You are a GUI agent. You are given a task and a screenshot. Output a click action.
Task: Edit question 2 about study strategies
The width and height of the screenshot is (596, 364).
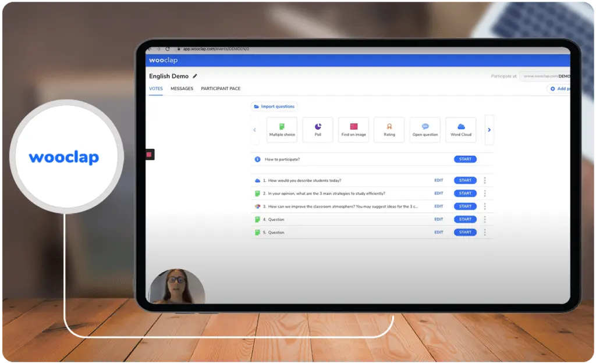pos(439,193)
